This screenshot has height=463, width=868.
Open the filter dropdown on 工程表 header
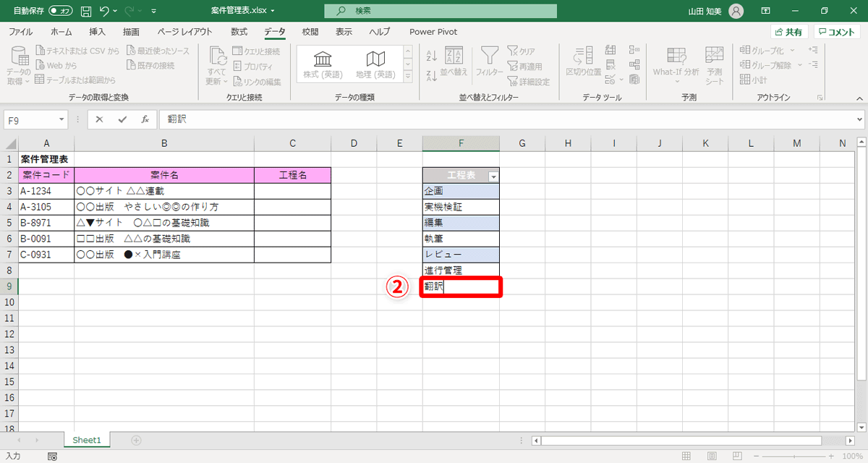point(493,175)
